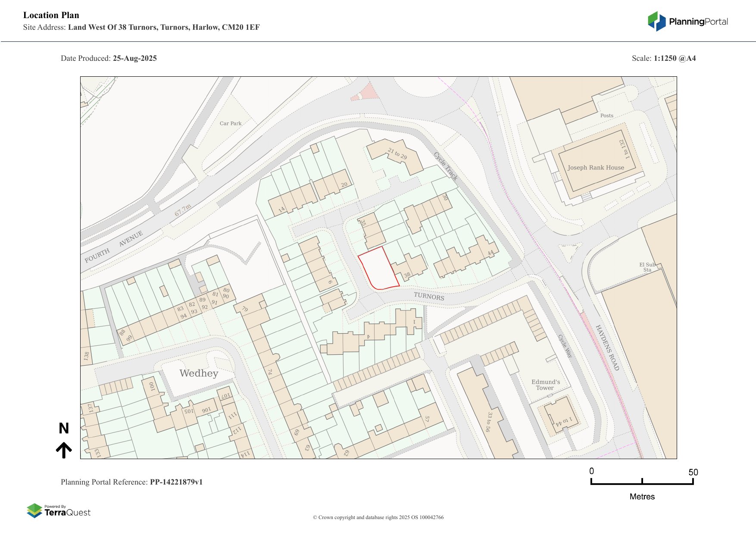Image resolution: width=756 pixels, height=535 pixels.
Task: Click the 67.7m spot height label
Action: (x=183, y=210)
